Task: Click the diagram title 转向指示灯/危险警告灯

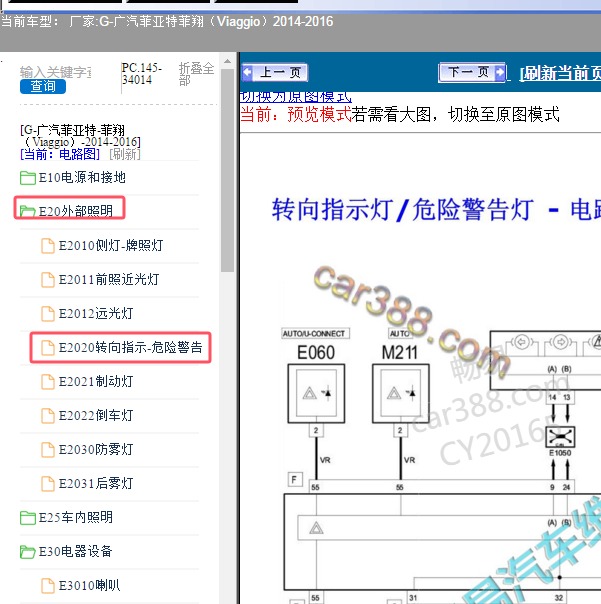Action: coord(403,210)
